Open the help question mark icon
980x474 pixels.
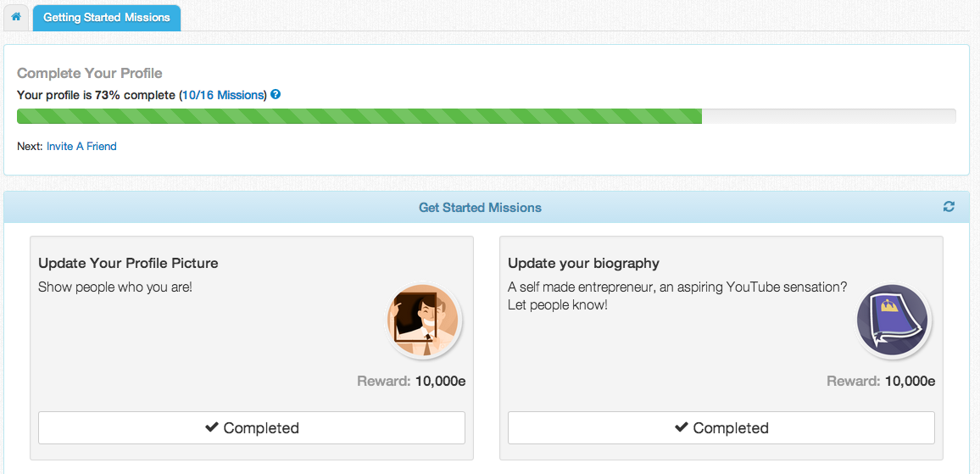point(276,95)
